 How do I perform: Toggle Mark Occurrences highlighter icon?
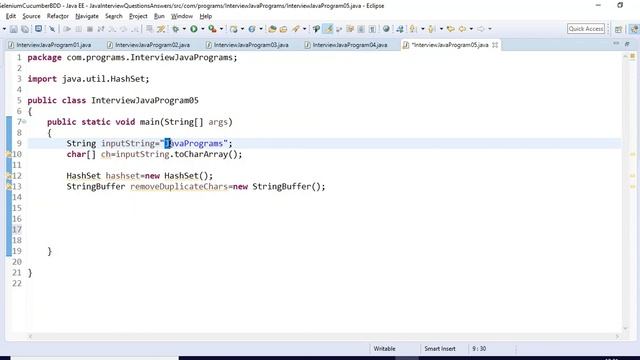point(328,29)
